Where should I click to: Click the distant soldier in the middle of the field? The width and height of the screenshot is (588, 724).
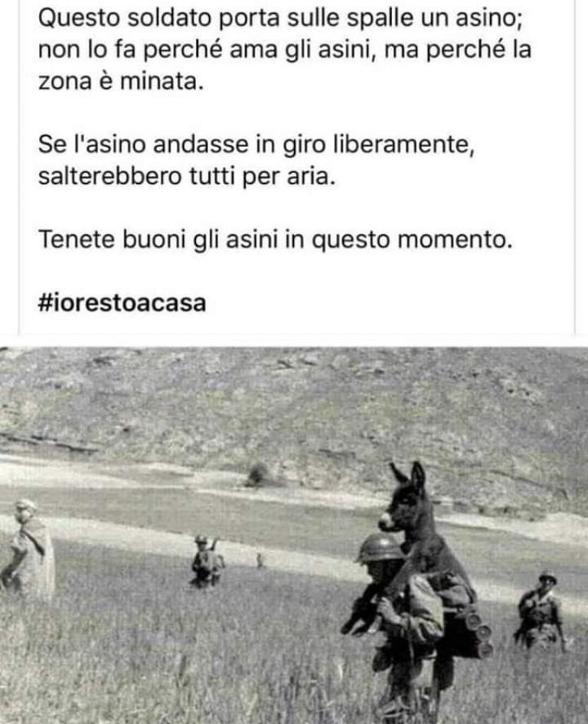tap(207, 561)
